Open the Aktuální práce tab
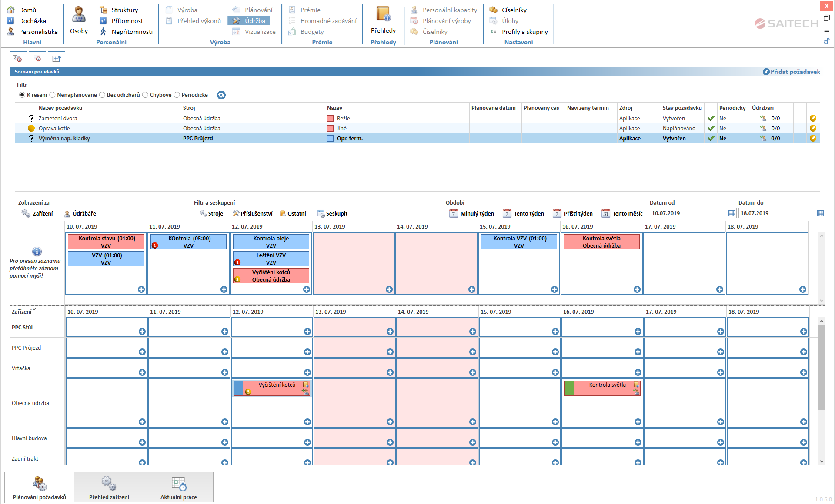 tap(178, 487)
